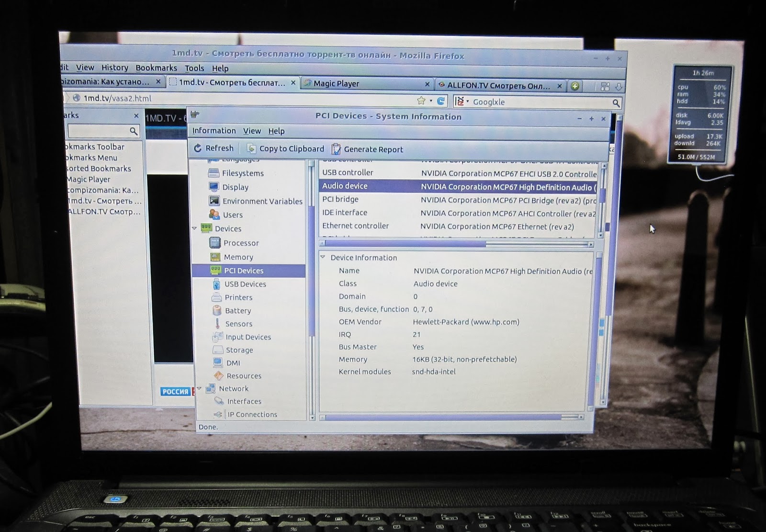
Task: Select the IDE interface row
Action: coord(458,213)
